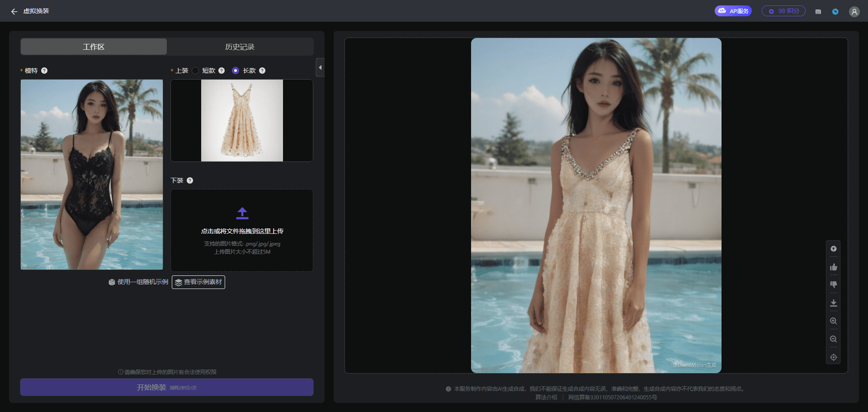This screenshot has height=412, width=868.
Task: Reset view with the target icon
Action: tap(834, 357)
